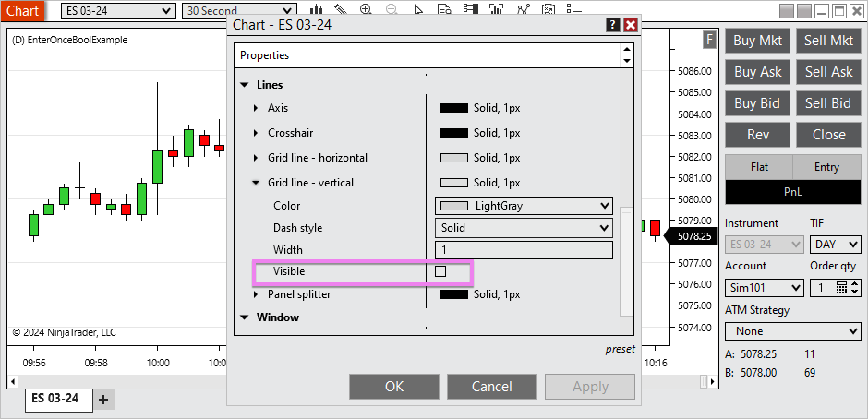Toggle the Visible checkbox for vertical grid line
The width and height of the screenshot is (868, 419).
point(440,271)
